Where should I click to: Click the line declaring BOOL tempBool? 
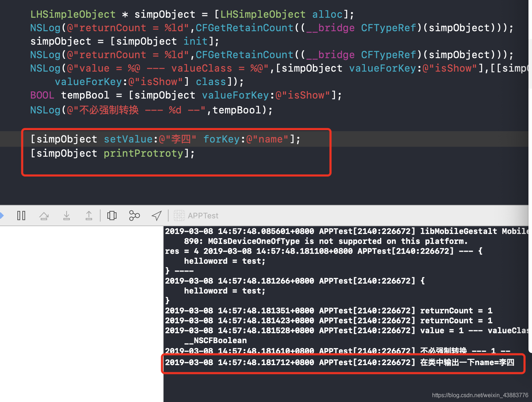186,95
